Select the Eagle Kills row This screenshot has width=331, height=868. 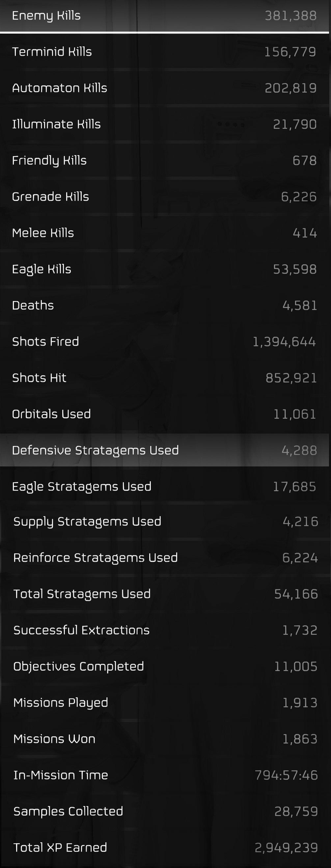point(164,269)
